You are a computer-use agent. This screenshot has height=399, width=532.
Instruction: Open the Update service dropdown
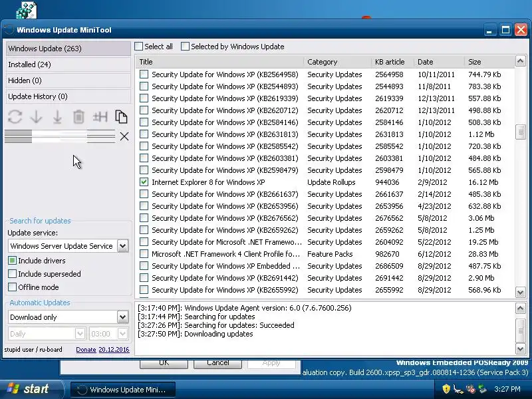click(123, 246)
